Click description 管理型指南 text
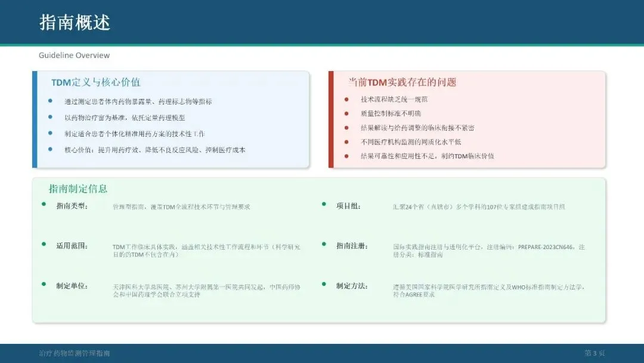 (181, 207)
